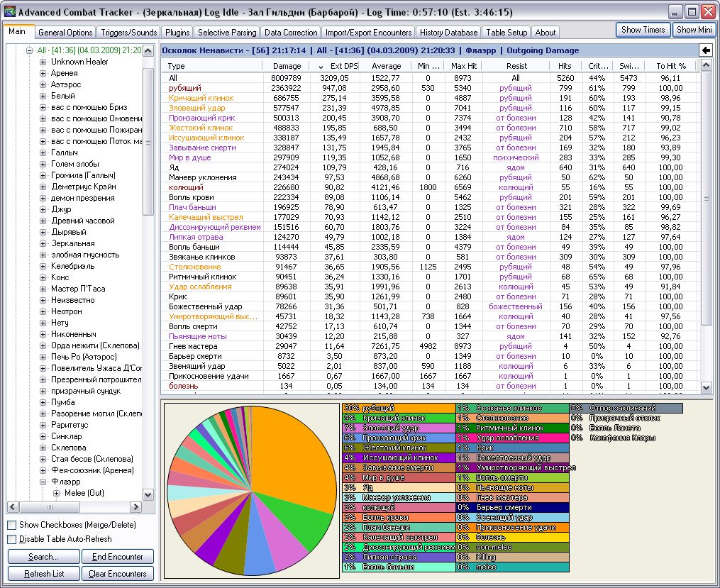Click the pie chart graphic
Viewport: 720px width, 588px height.
click(252, 491)
